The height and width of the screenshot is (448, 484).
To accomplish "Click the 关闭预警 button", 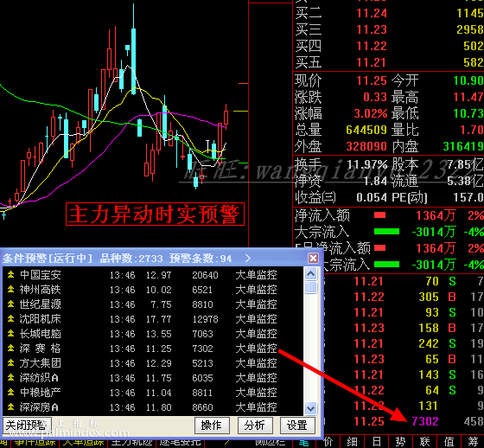I will (x=27, y=426).
